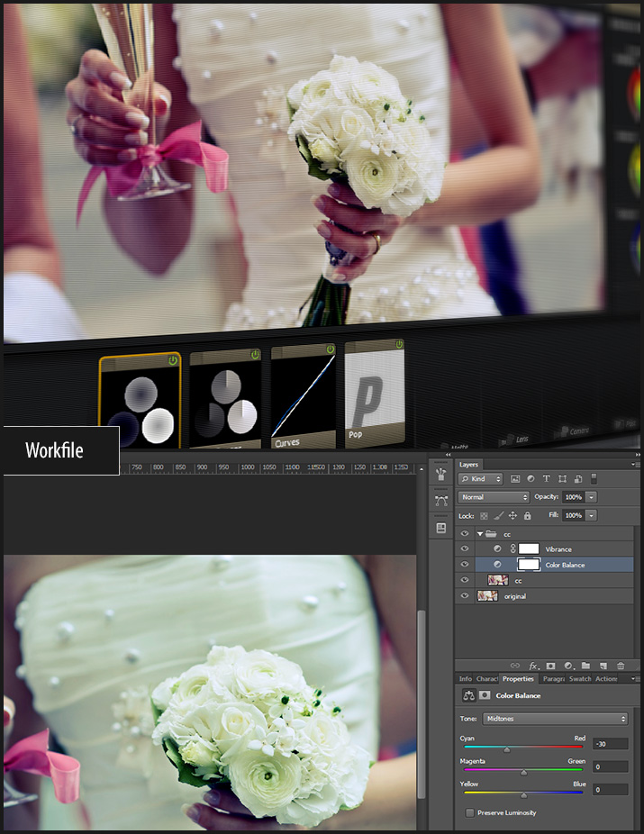Collapse the cc layer group
The height and width of the screenshot is (834, 644).
click(x=479, y=534)
